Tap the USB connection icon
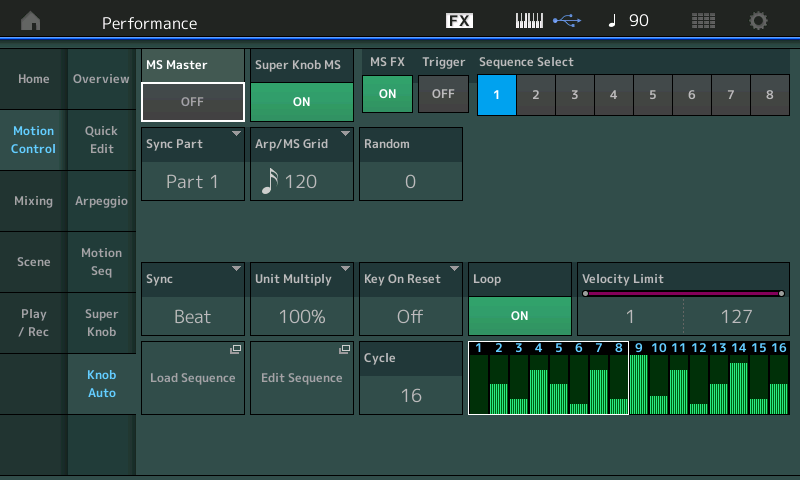Viewport: 800px width, 480px height. coord(565,21)
